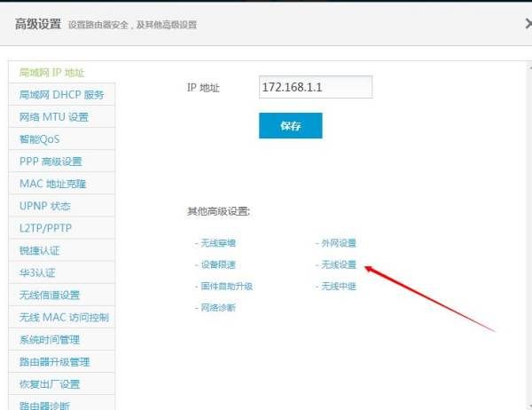The image size is (532, 410).
Task: Select 恢复出厂设置 in sidebar
Action: 50,384
